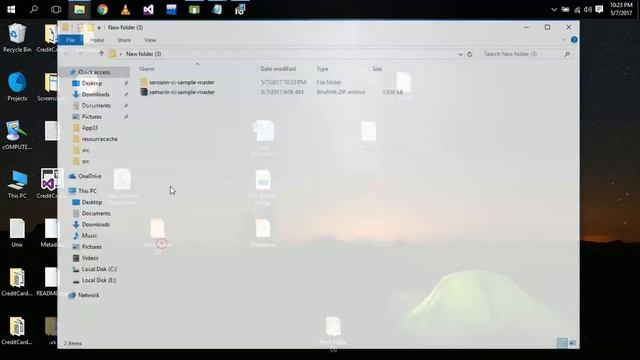
Task: Show hidden system tray icons
Action: 554,9
